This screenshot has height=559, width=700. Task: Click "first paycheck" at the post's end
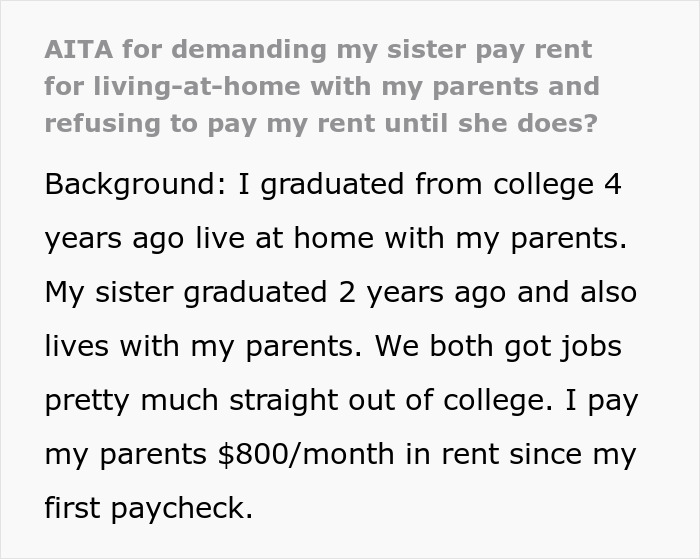pos(148,508)
